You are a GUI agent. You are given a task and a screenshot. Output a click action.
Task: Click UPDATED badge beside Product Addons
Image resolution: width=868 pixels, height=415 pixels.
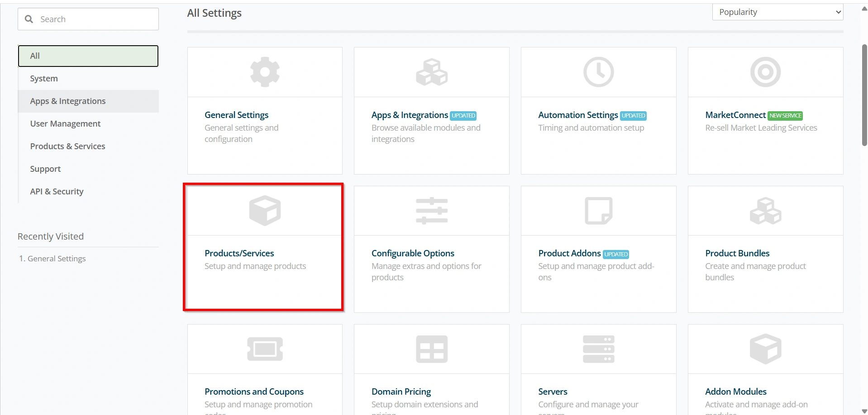[616, 255]
